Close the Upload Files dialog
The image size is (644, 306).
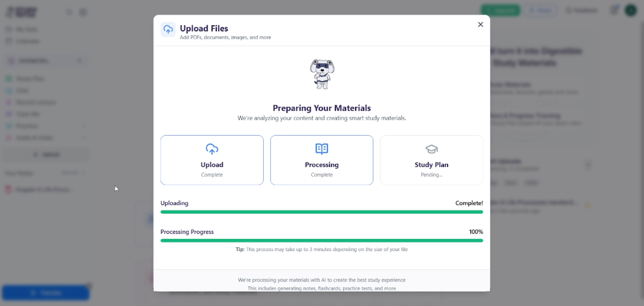(481, 24)
